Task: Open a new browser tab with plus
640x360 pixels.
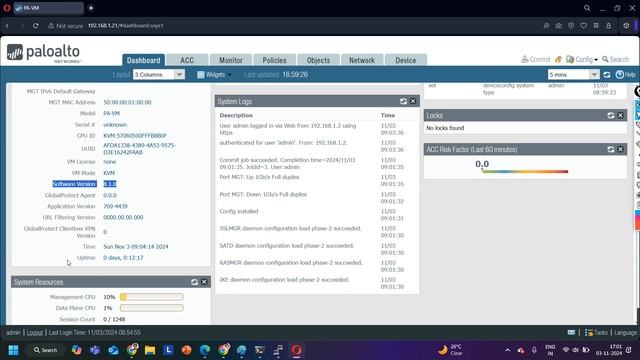Action: pos(91,8)
